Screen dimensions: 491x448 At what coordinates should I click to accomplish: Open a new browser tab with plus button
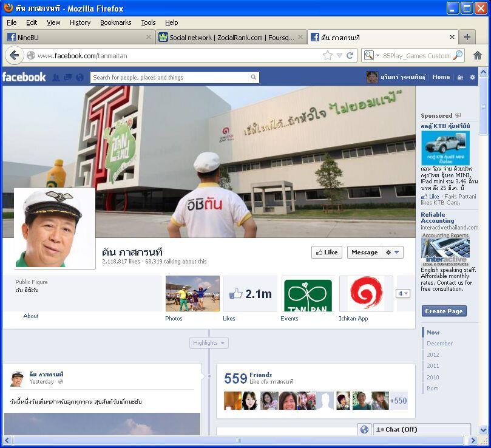(x=467, y=37)
